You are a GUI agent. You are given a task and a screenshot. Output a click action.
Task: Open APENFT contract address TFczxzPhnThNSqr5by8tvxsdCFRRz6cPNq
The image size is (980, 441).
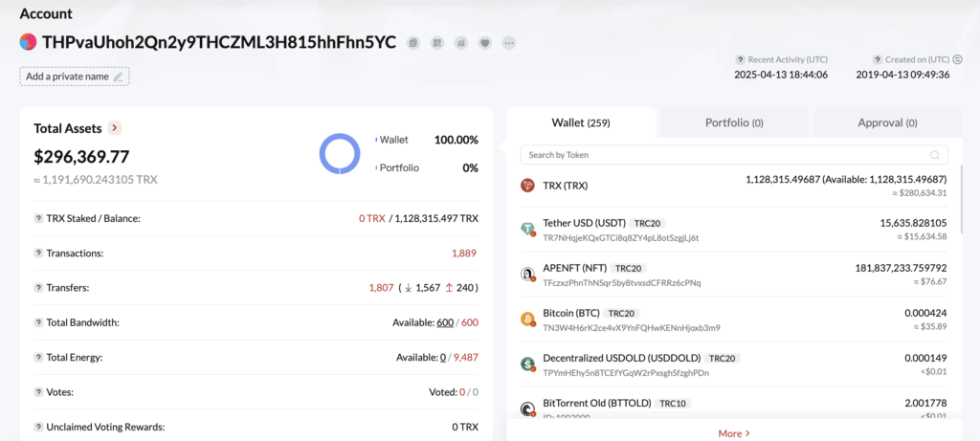point(622,282)
